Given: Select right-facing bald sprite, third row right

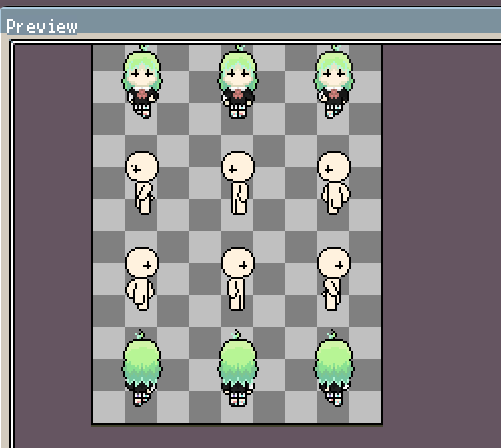Looking at the screenshot, I should coord(334,279).
